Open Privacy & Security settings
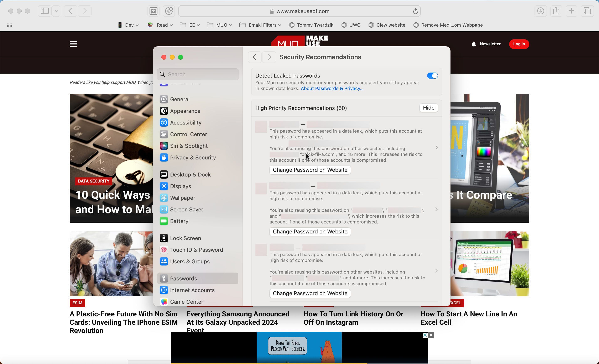The width and height of the screenshot is (599, 364). tap(193, 157)
